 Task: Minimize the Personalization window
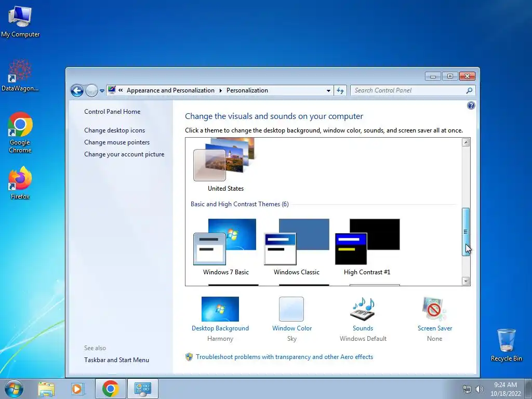tap(433, 76)
